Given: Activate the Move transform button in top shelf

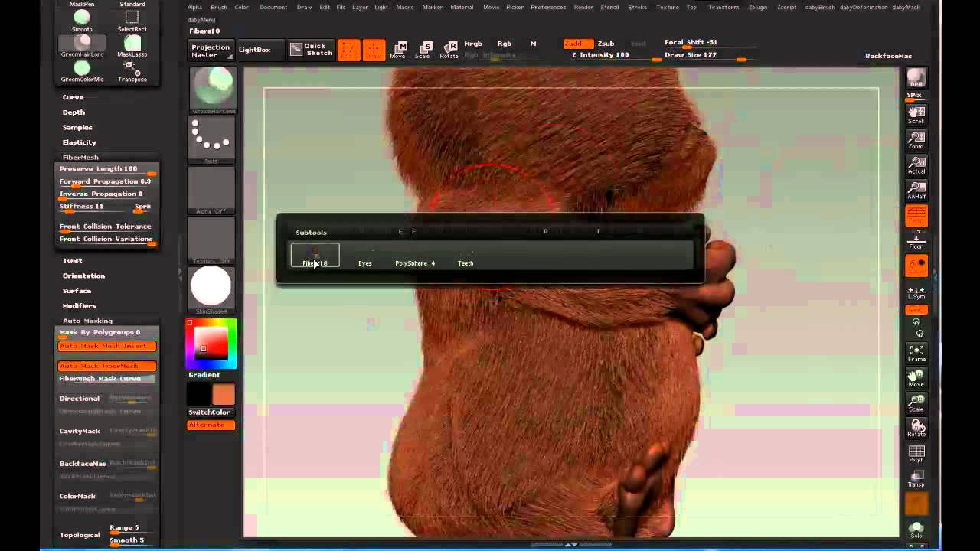Looking at the screenshot, I should coord(398,50).
